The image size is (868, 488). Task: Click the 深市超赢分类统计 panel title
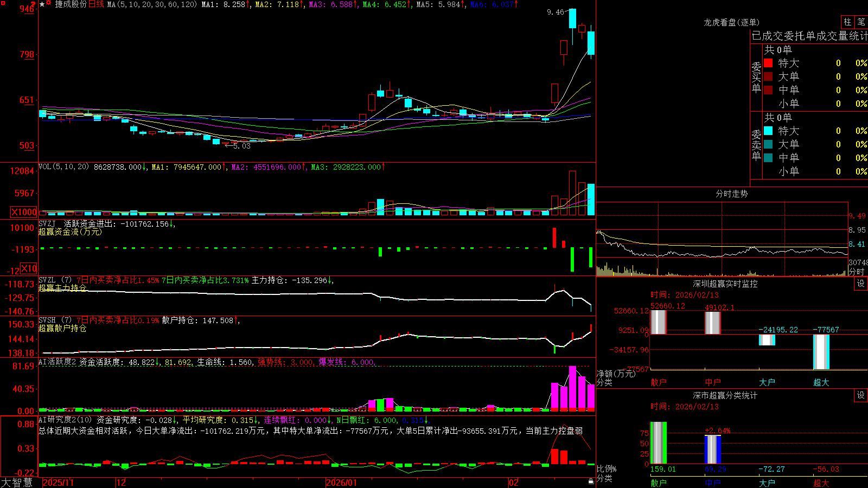(725, 395)
